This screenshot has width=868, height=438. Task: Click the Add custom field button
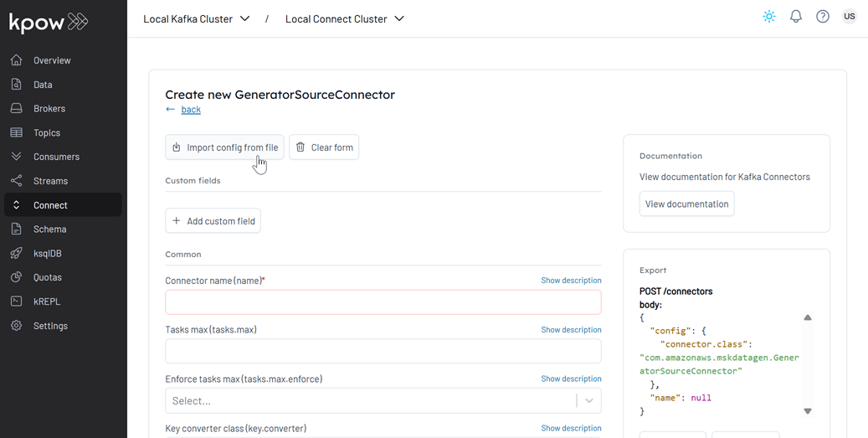(213, 221)
